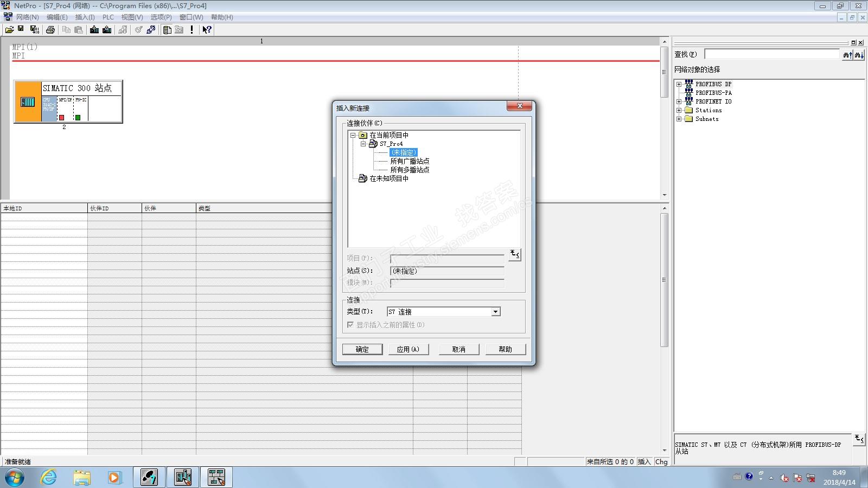
Task: Click the 取消 button in dialog
Action: [459, 349]
